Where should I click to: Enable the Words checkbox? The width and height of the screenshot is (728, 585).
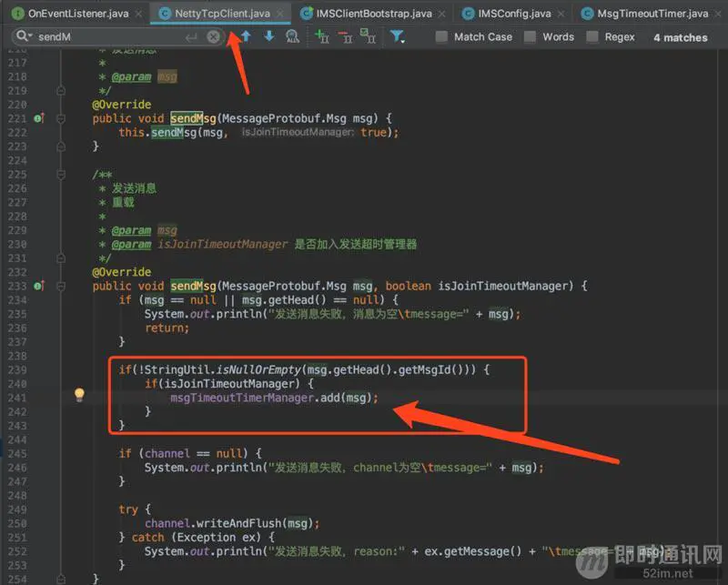[x=530, y=36]
